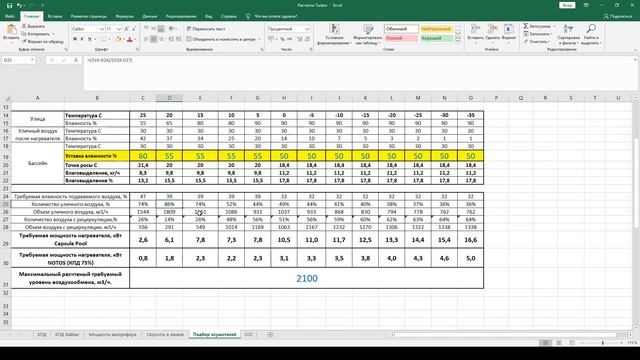Click the zoom slider in status bar
The height and width of the screenshot is (360, 640).
tap(603, 343)
